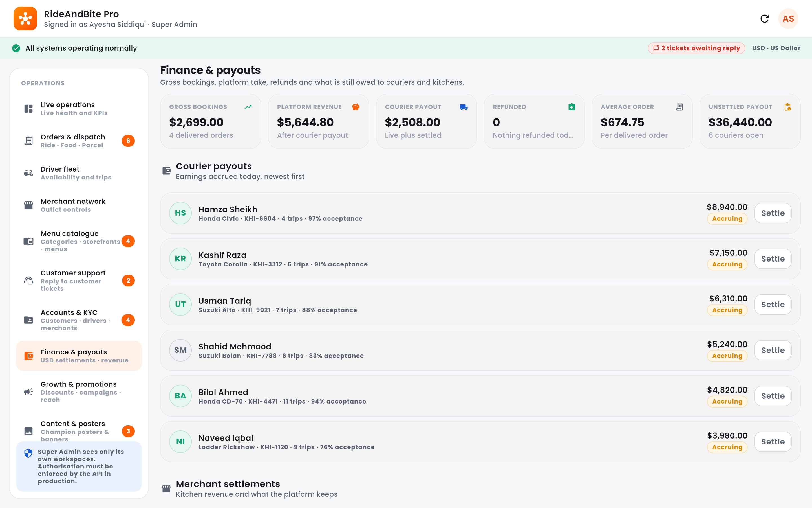Click the USD · US Dollar currency label
The height and width of the screenshot is (508, 812).
[x=776, y=48]
